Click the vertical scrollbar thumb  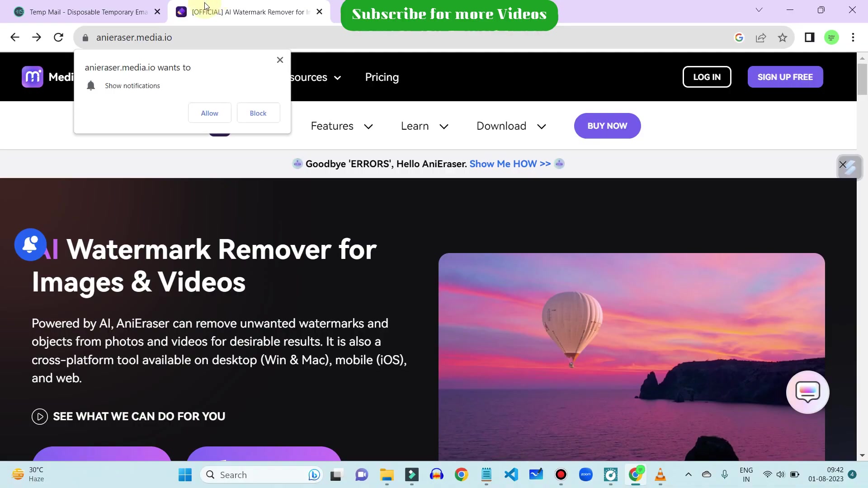click(863, 80)
